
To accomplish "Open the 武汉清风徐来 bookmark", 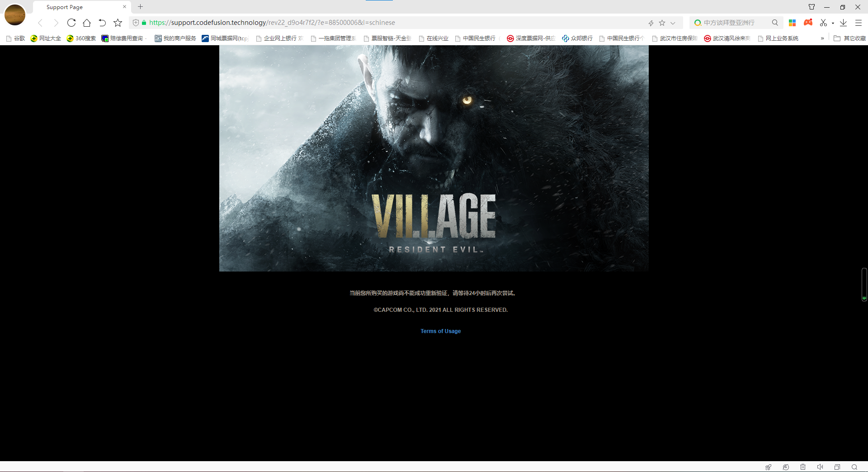I will 727,38.
